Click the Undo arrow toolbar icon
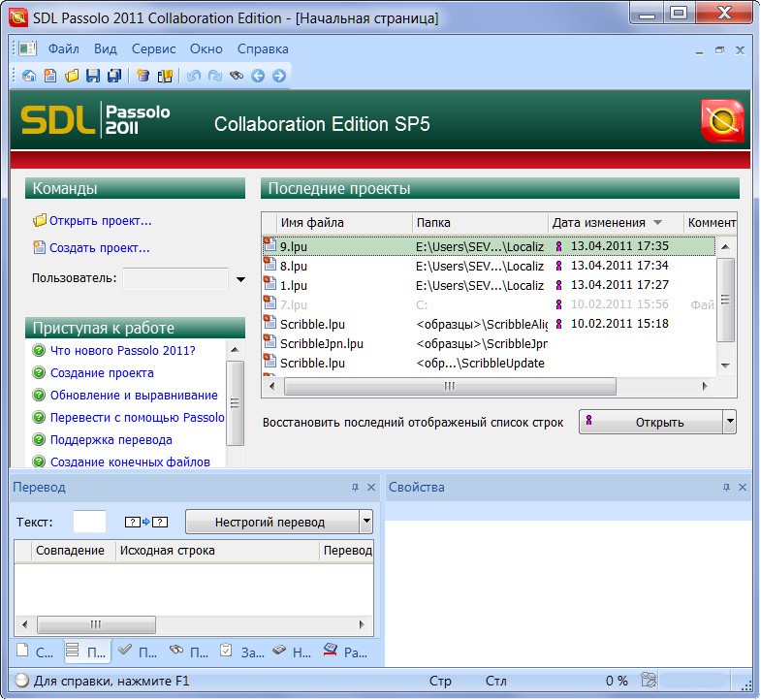 [x=194, y=76]
